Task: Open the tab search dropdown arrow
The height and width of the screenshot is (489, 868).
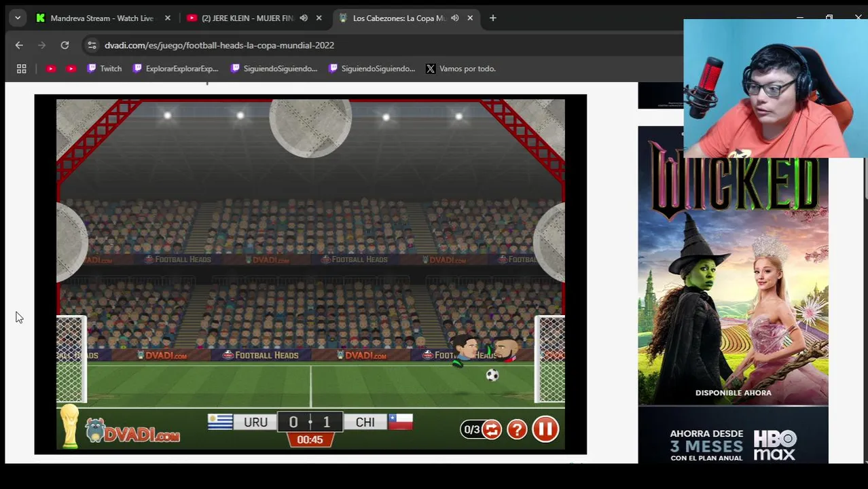Action: click(x=18, y=18)
